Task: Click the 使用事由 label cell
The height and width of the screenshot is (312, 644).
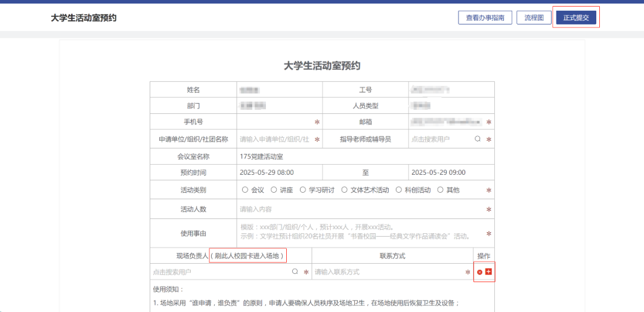Action: click(193, 233)
